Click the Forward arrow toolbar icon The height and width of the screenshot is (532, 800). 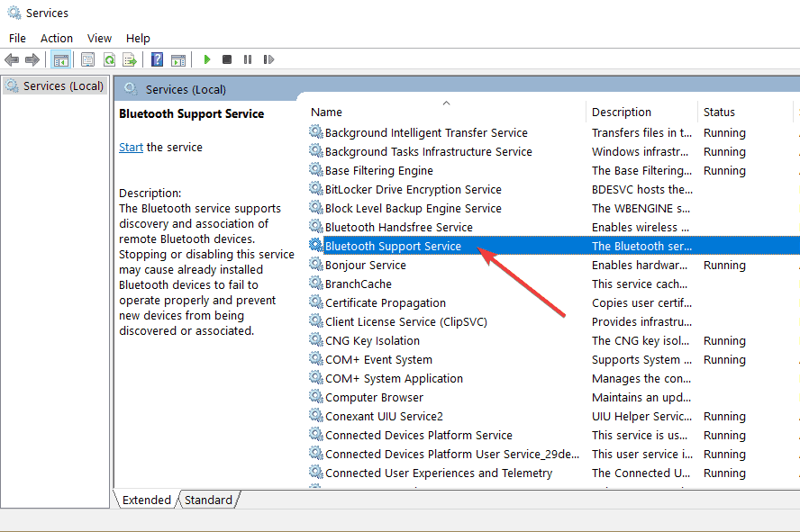(x=32, y=60)
